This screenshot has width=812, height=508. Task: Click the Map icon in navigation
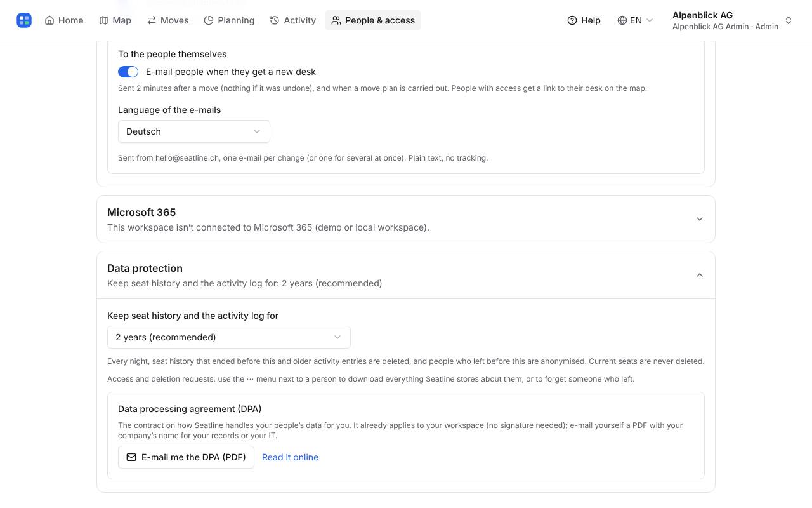point(104,20)
